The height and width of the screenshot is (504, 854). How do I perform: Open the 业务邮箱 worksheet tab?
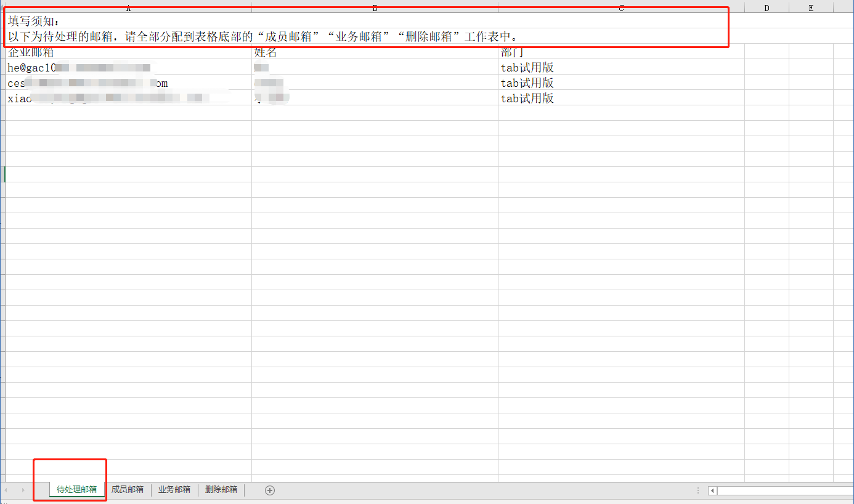tap(174, 489)
